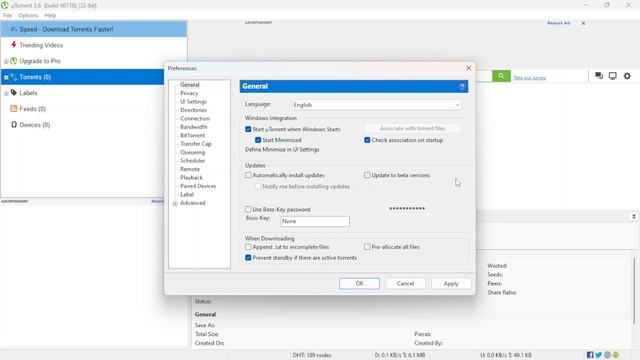Open the chat bubbles icon in toolbar

pos(599,76)
